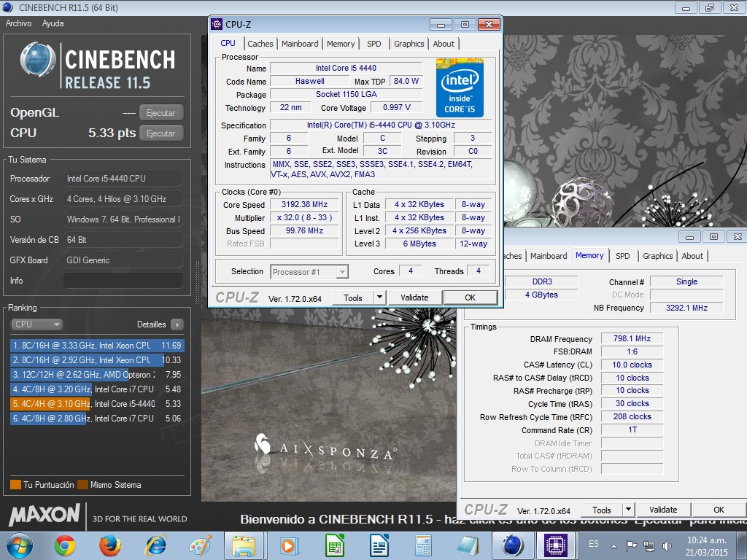Click the Cinebench title bar icon
This screenshot has width=747, height=560.
tap(9, 7)
